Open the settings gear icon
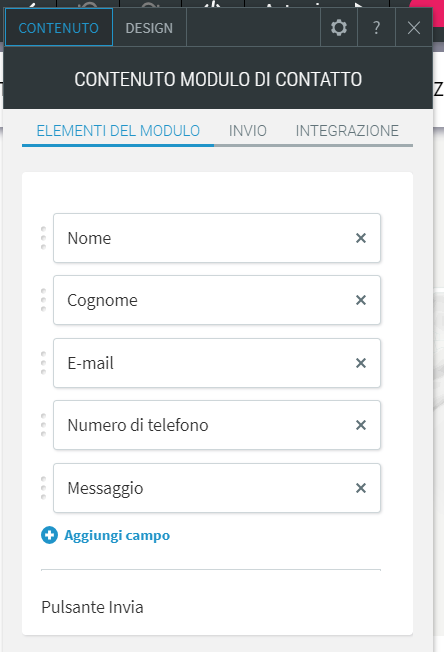444x652 pixels. click(339, 28)
